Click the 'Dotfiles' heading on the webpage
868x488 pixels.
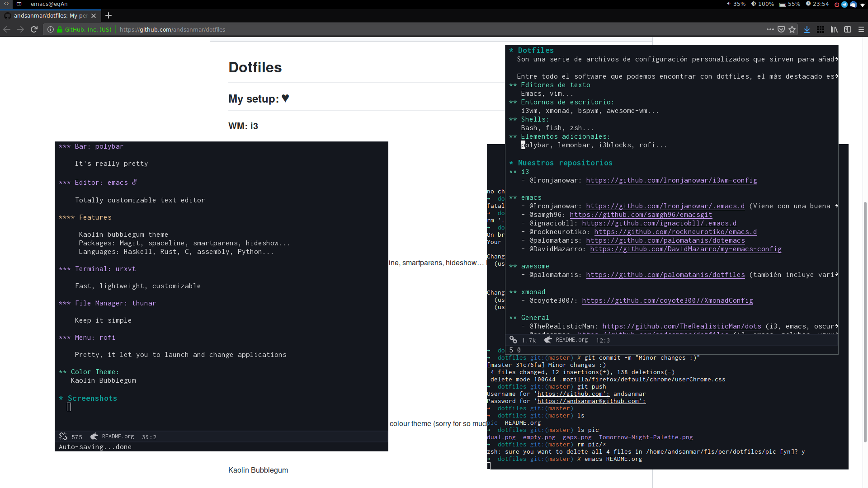tap(255, 67)
